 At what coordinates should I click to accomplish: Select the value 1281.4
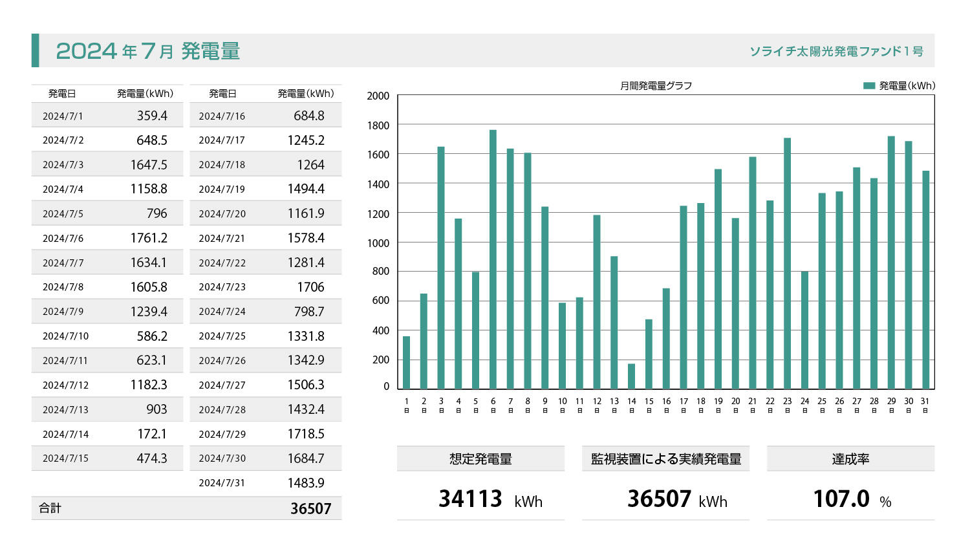pos(306,263)
